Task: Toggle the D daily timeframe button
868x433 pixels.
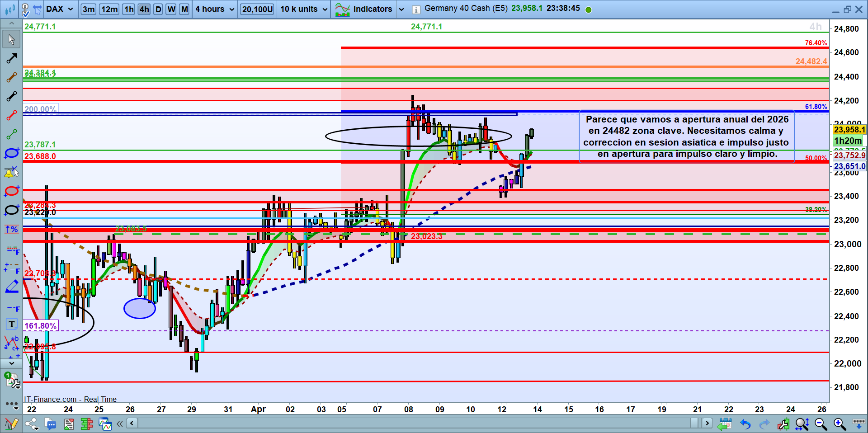Action: (158, 9)
